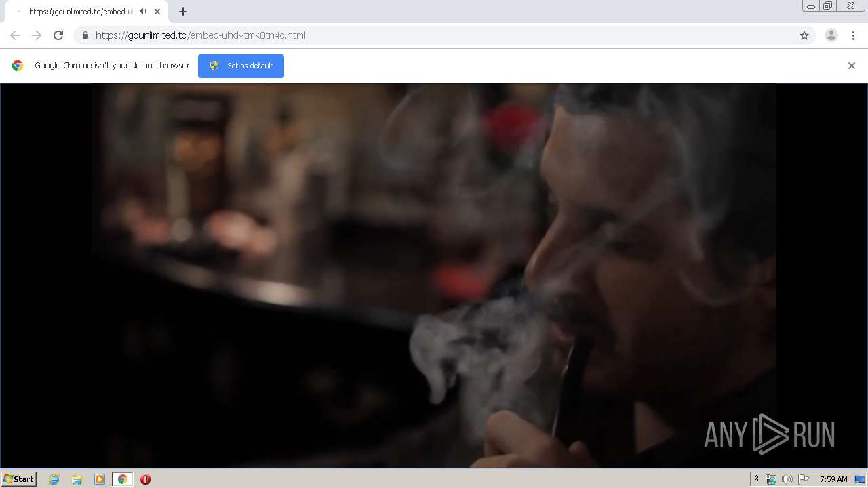
Task: Click the embedded video to pause playback
Action: pyautogui.click(x=434, y=275)
